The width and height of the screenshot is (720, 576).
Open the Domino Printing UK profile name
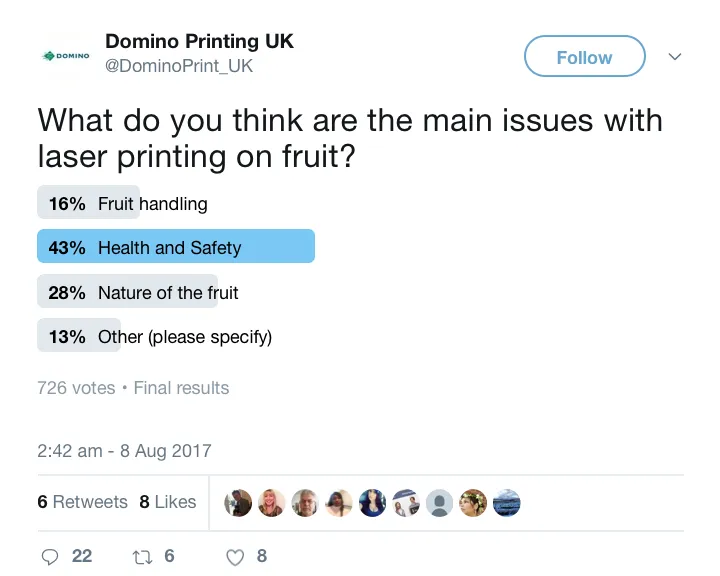[199, 42]
